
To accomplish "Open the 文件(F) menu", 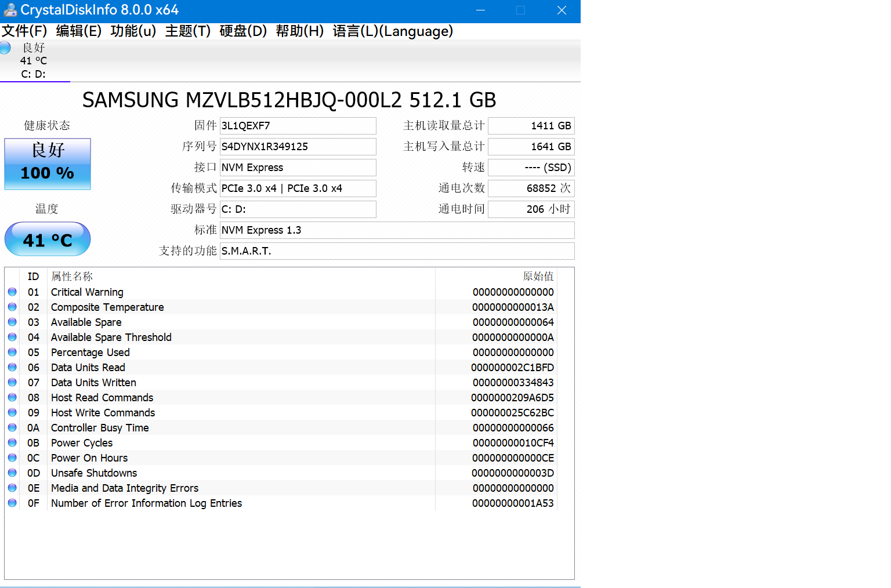I will (24, 31).
